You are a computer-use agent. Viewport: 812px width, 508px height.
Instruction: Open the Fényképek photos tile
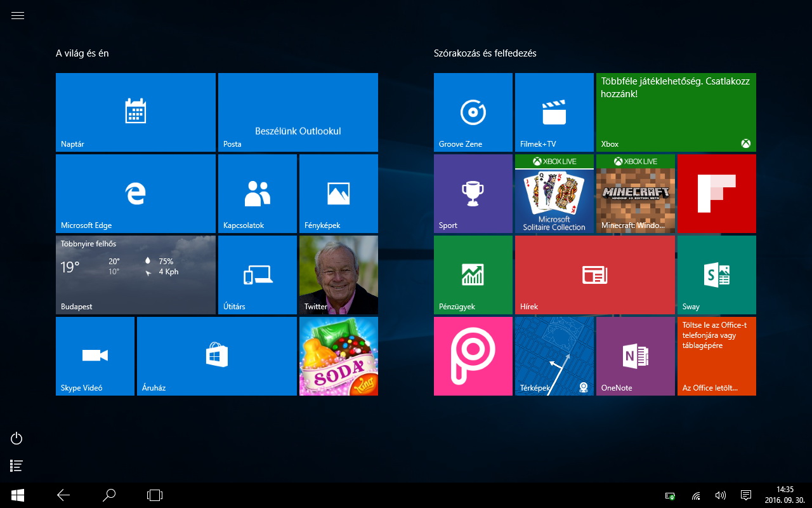[339, 194]
